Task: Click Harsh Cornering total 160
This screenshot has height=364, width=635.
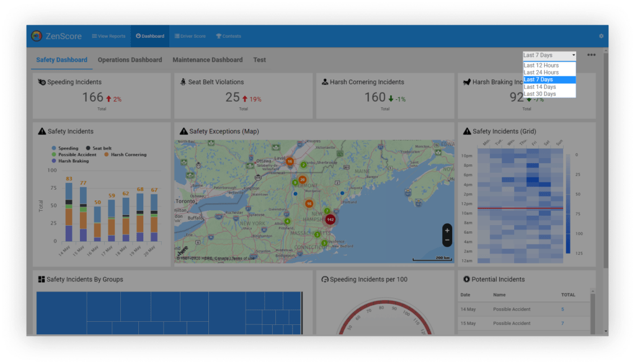Action: (375, 97)
